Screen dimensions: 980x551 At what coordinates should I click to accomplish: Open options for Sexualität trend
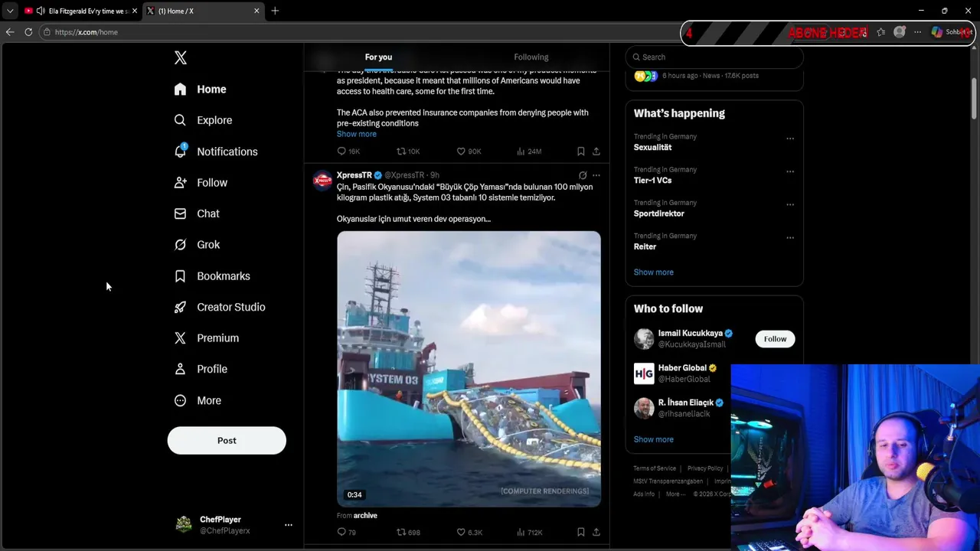(790, 139)
